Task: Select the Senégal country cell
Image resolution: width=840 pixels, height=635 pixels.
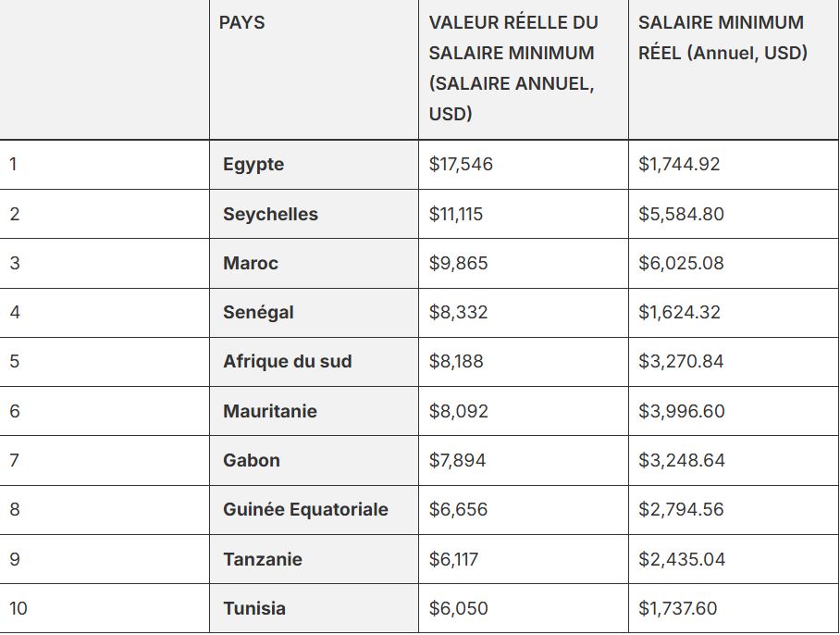Action: (x=258, y=312)
